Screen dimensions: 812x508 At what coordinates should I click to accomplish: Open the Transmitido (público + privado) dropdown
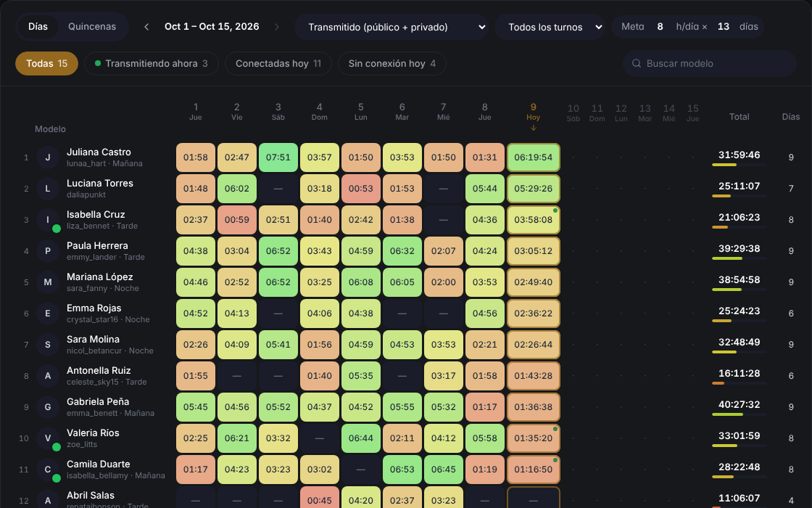(392, 27)
